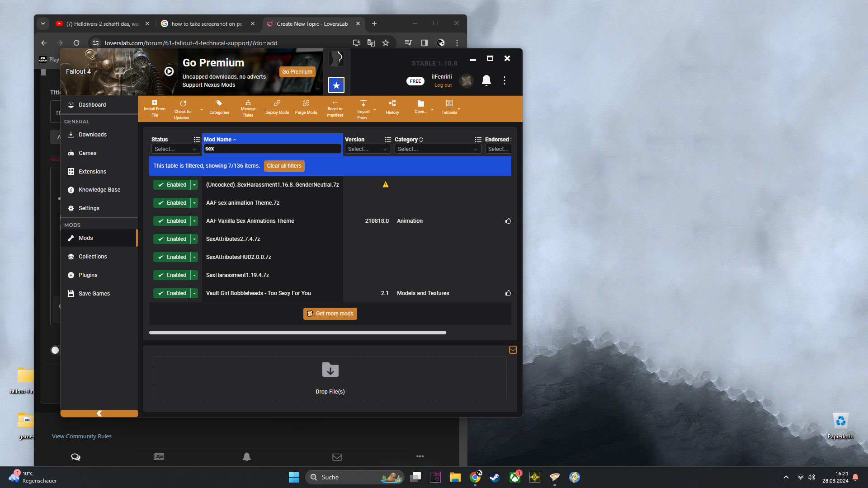Open Xbox app from the taskbar
The height and width of the screenshot is (488, 868).
(515, 477)
